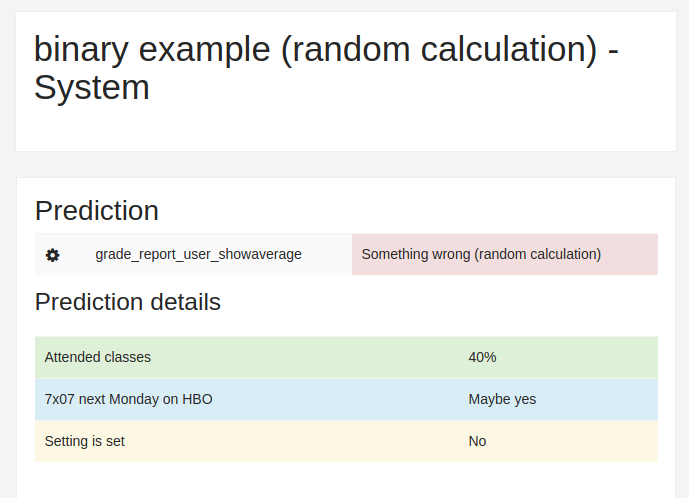Click the 'No' value in yellow row
This screenshot has width=689, height=498.
coord(477,441)
